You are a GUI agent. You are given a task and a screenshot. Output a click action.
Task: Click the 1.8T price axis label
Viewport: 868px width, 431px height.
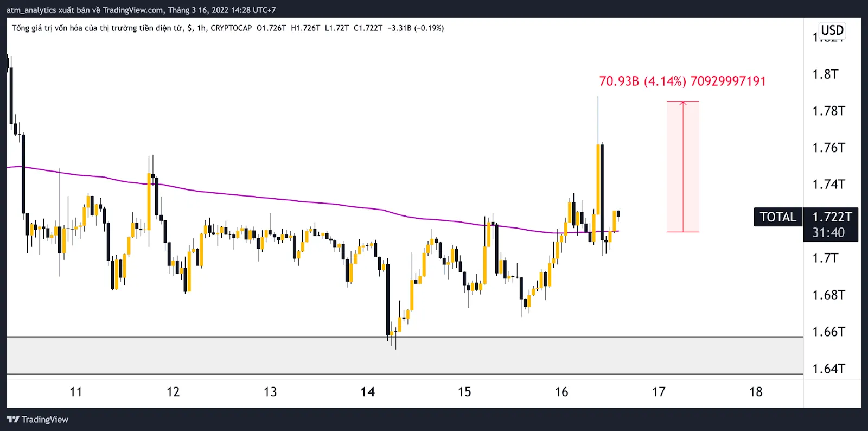[825, 74]
